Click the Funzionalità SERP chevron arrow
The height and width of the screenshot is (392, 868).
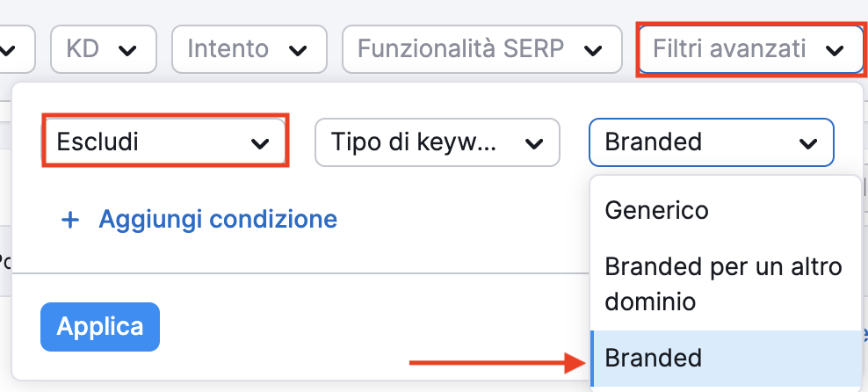(594, 49)
